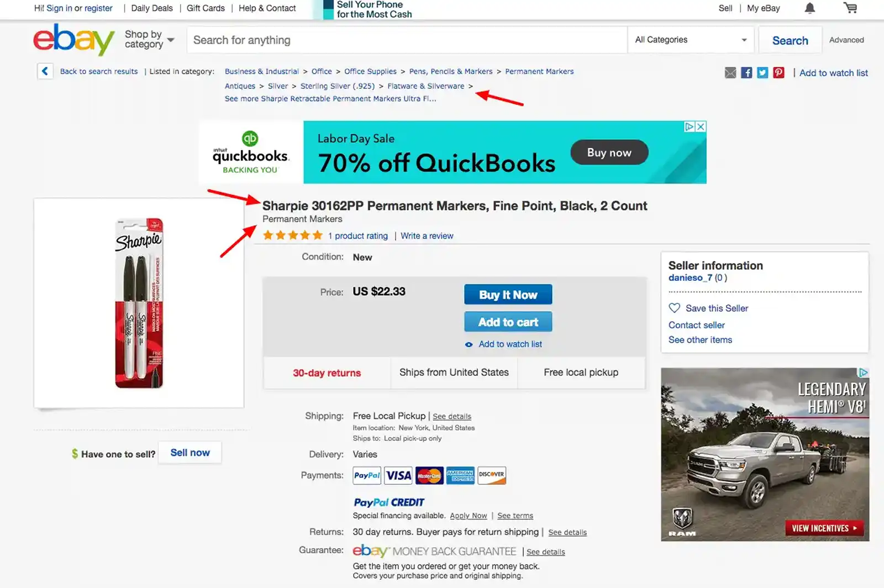
Task: Click inside the Search for anything field
Action: click(406, 39)
